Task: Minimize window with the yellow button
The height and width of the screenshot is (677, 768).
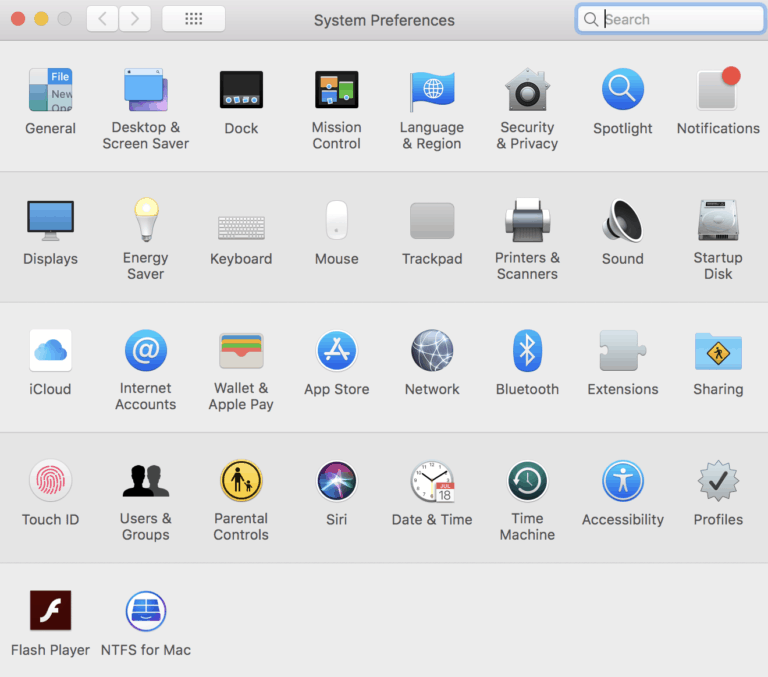Action: 41,19
